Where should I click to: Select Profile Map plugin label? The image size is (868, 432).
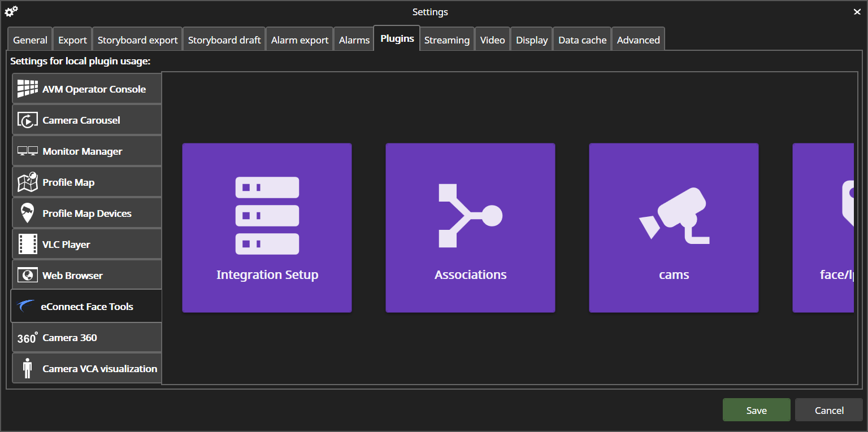tap(68, 182)
